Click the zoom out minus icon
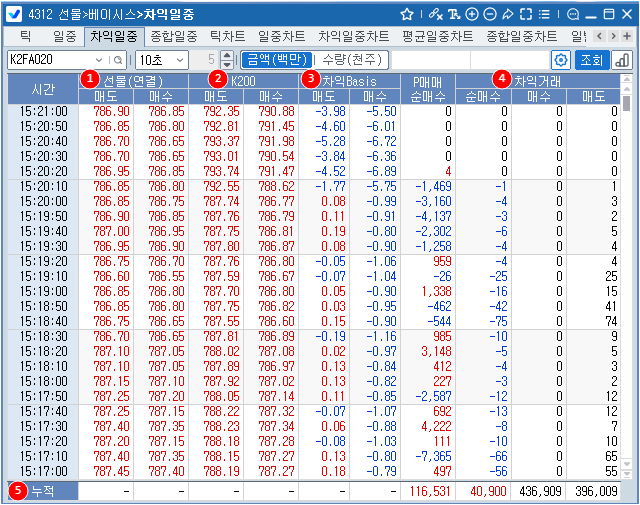640x505 pixels. [489, 14]
